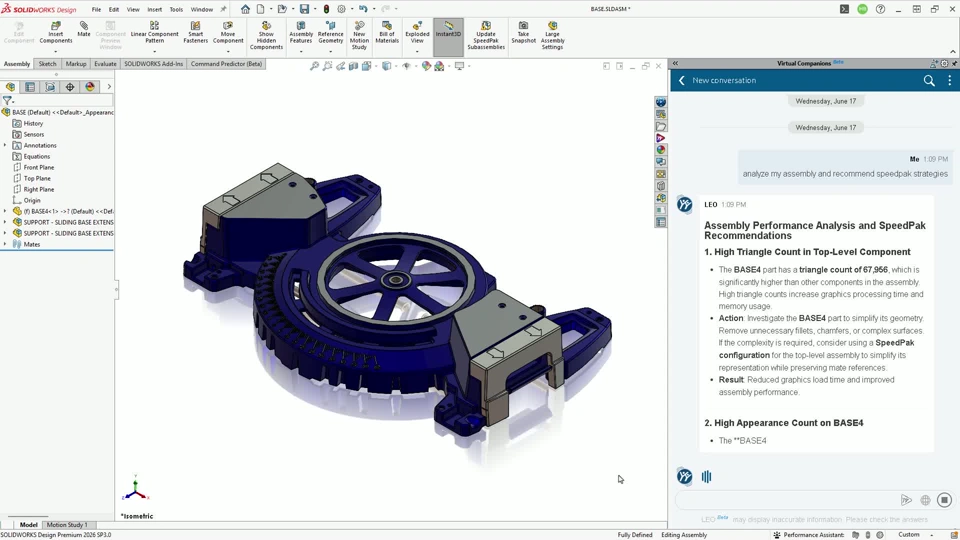Screen dimensions: 960x540
Task: Click Smart Fasteners tool
Action: pyautogui.click(x=195, y=32)
